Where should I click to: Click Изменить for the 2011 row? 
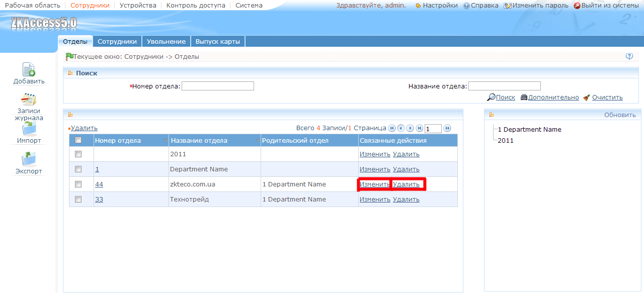[x=375, y=154]
